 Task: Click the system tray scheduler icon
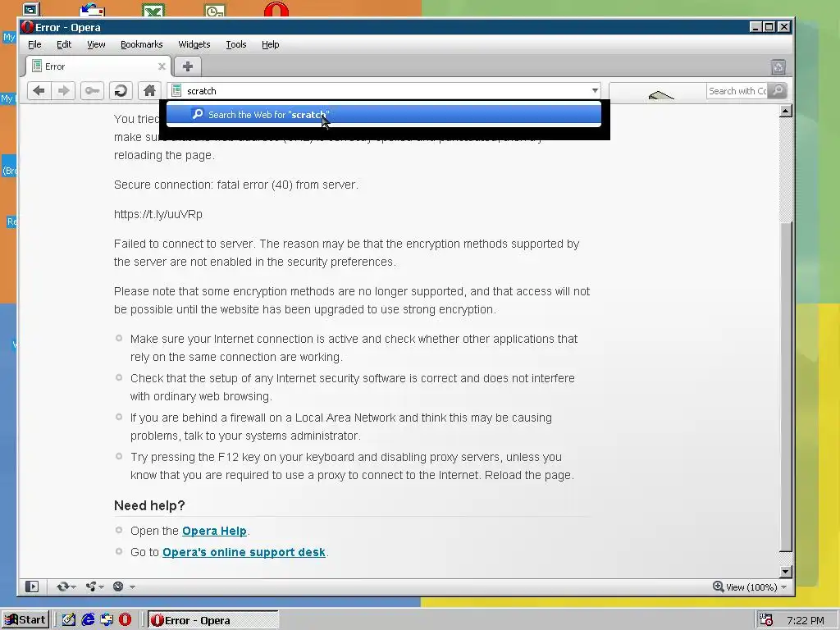tap(765, 620)
